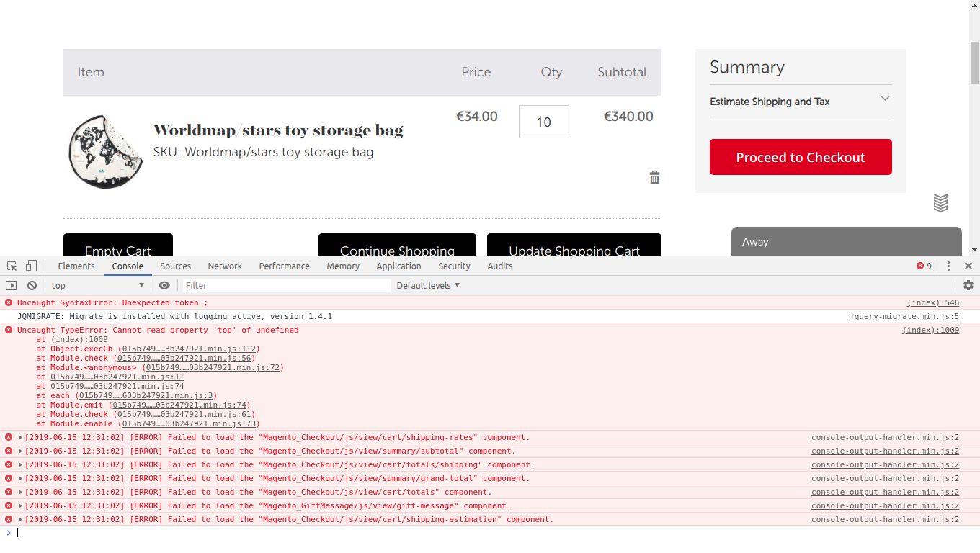Click the trash icon to remove item
This screenshot has width=980, height=553.
[x=654, y=178]
